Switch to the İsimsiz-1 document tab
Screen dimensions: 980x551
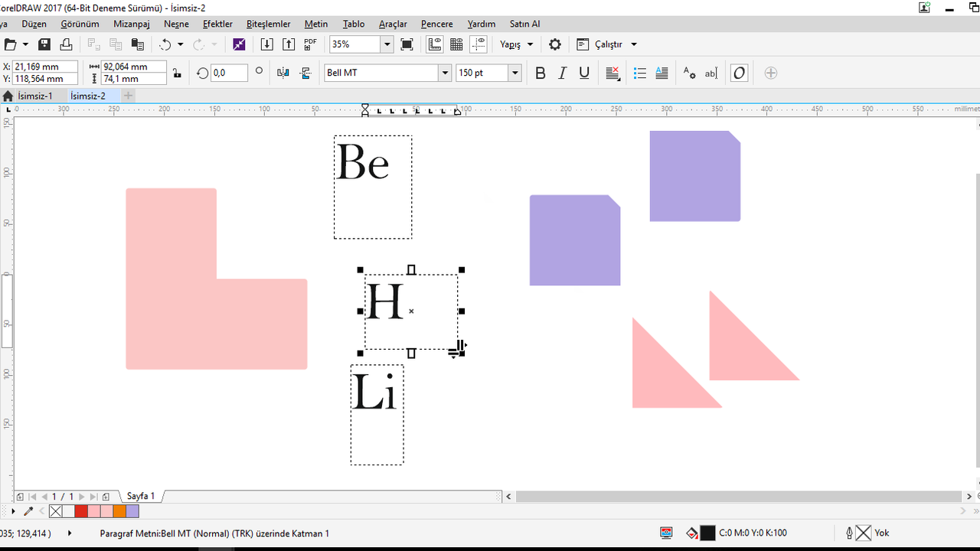pyautogui.click(x=35, y=96)
